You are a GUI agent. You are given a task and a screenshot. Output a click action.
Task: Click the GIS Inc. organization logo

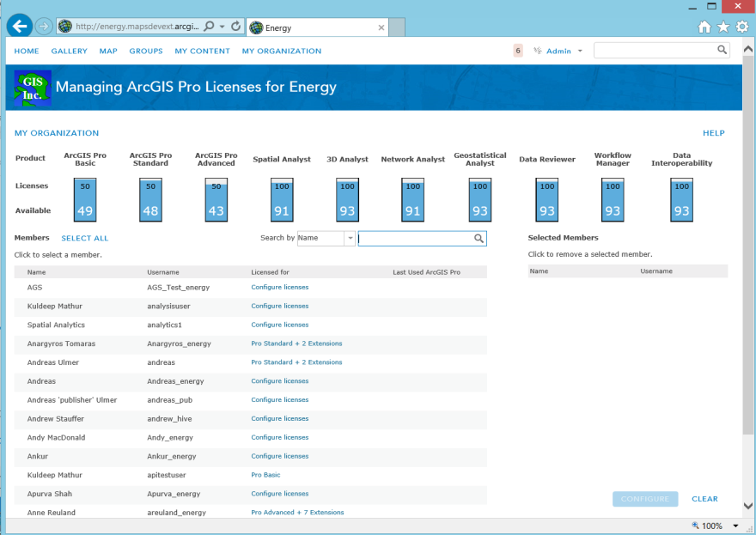click(33, 88)
